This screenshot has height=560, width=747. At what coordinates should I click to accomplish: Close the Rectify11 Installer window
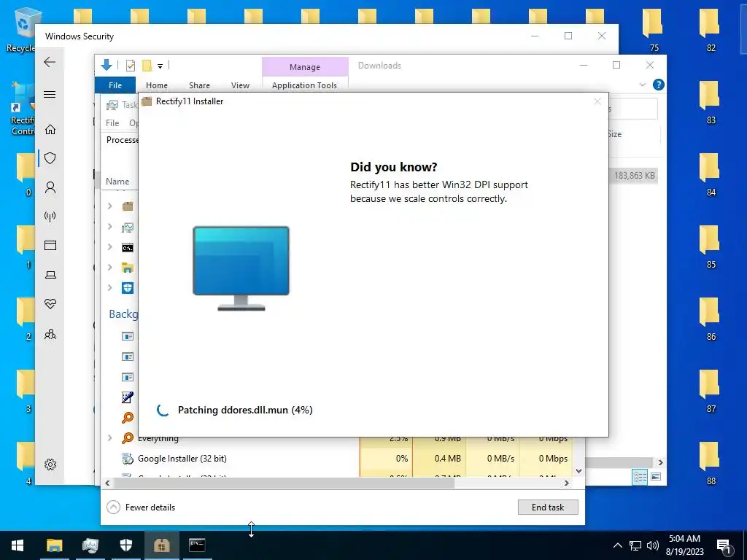pos(597,101)
